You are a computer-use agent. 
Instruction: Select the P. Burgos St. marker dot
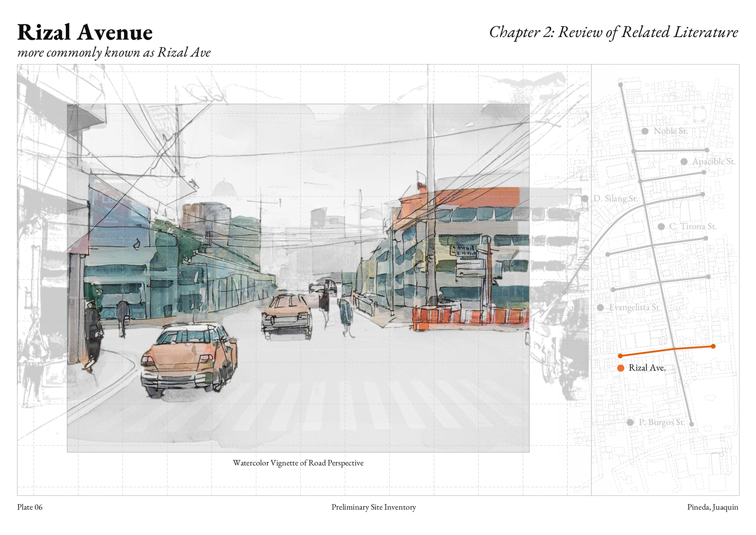pyautogui.click(x=630, y=422)
